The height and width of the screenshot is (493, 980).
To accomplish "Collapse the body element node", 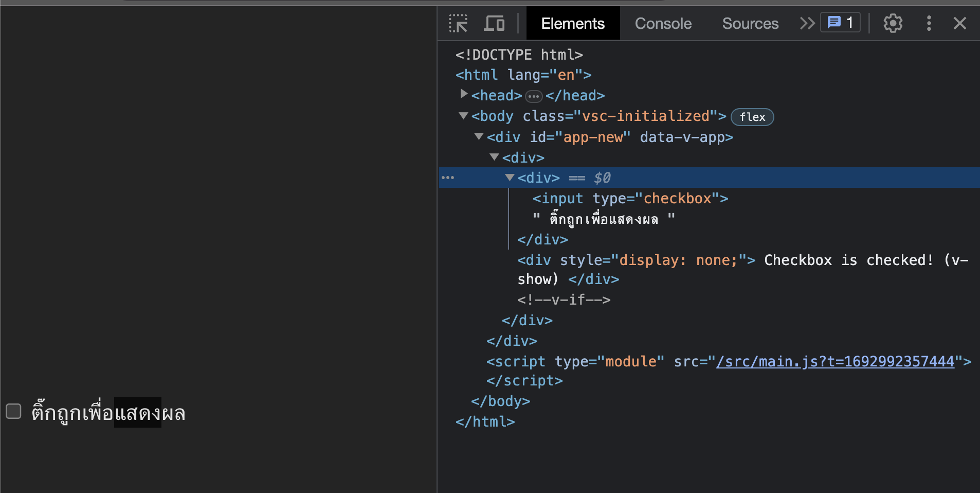I will (463, 116).
